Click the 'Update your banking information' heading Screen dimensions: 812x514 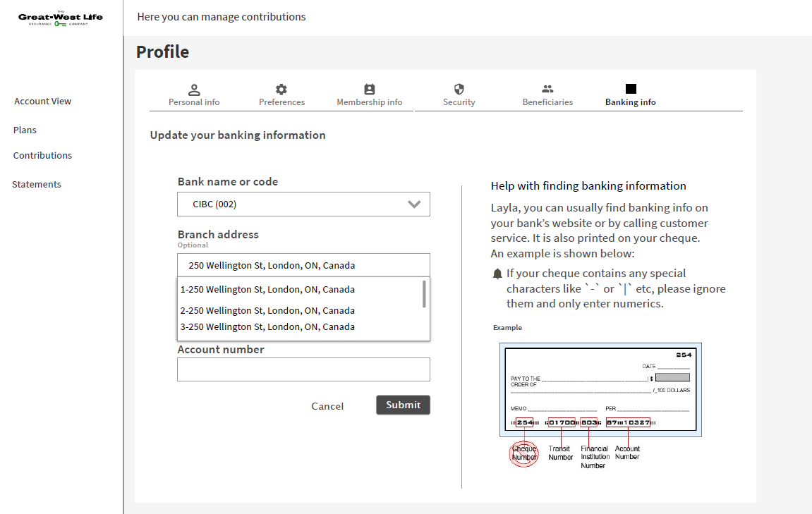pyautogui.click(x=238, y=135)
